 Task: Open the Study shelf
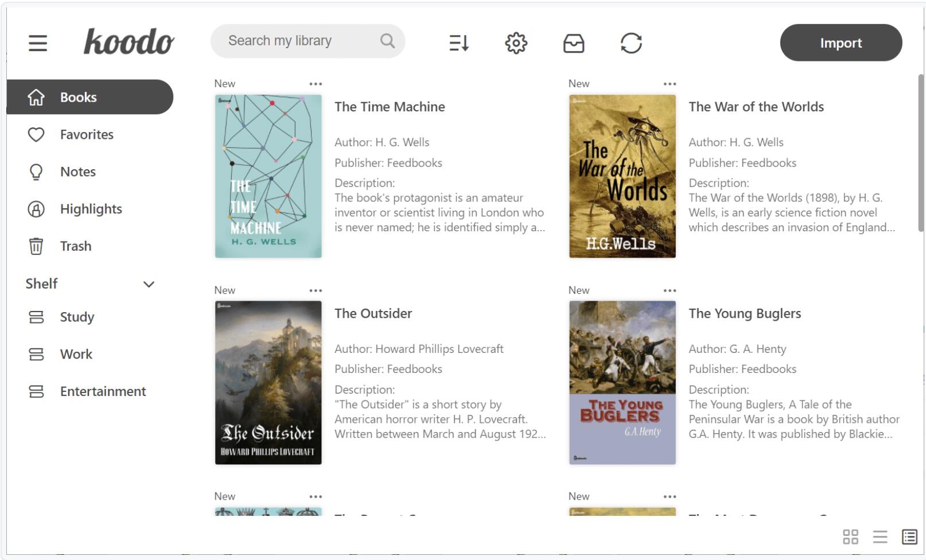[76, 317]
